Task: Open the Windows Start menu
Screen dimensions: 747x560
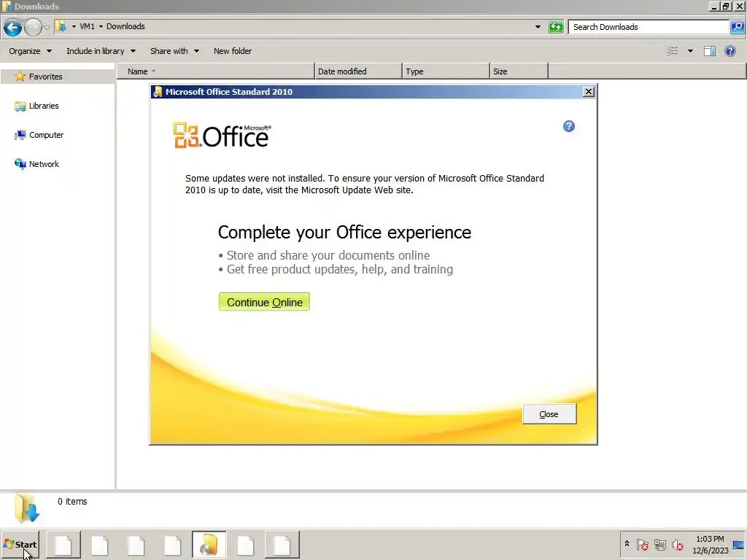Action: point(20,544)
